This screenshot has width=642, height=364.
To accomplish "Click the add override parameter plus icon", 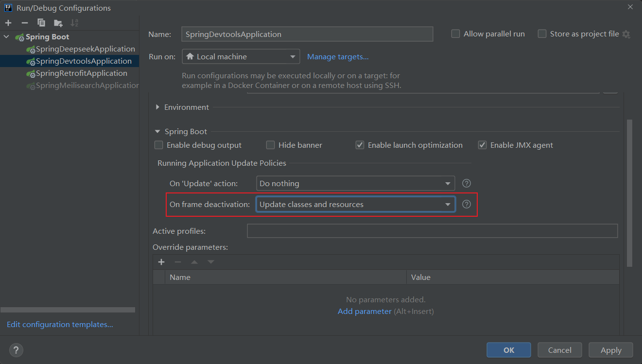I will click(161, 262).
